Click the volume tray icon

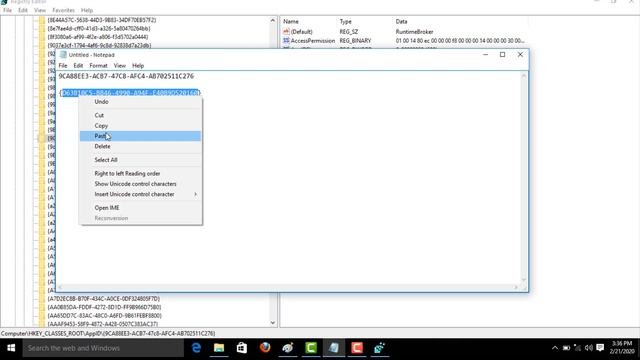(589, 348)
